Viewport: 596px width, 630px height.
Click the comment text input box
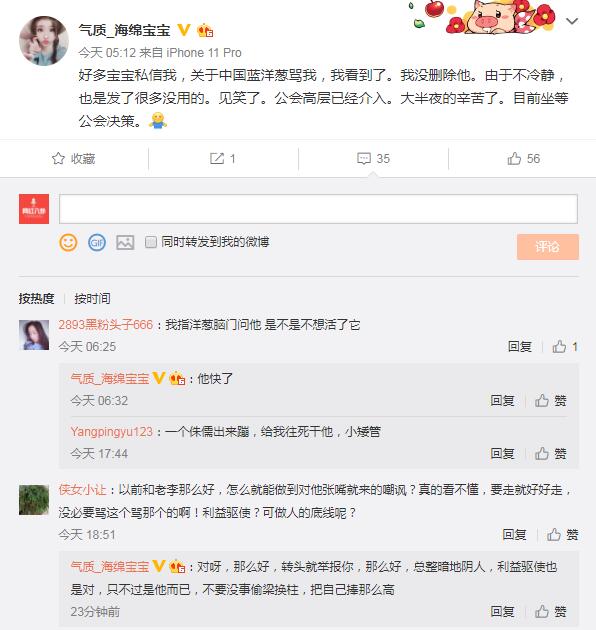(x=318, y=209)
